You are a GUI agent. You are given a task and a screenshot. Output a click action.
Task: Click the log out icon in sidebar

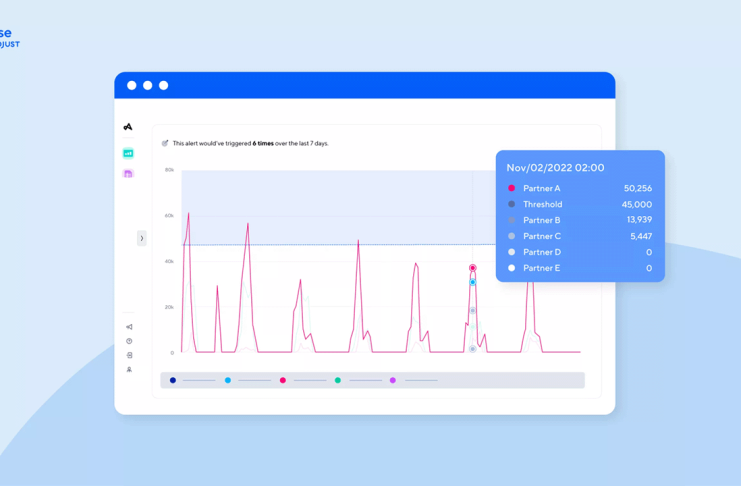tap(129, 356)
